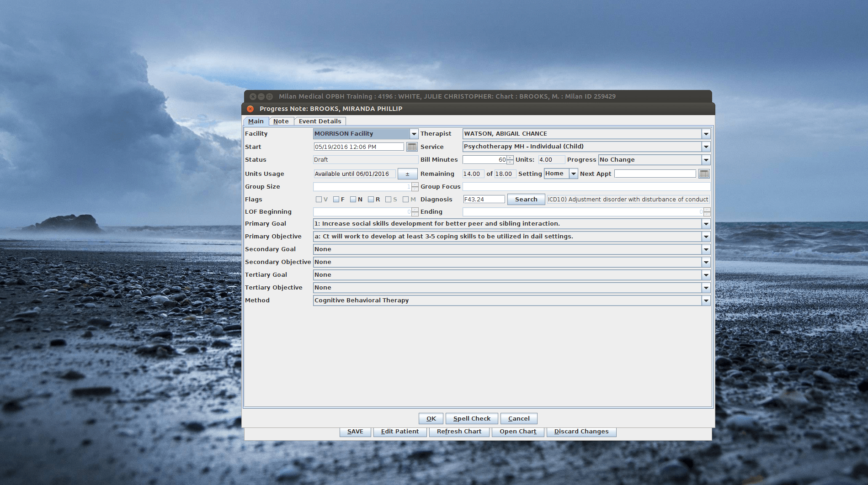Click the OK button
Image resolution: width=868 pixels, height=485 pixels.
(431, 418)
